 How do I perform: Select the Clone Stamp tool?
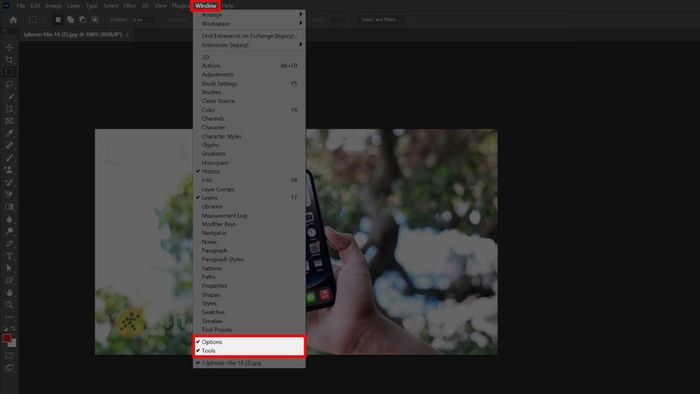click(x=9, y=170)
